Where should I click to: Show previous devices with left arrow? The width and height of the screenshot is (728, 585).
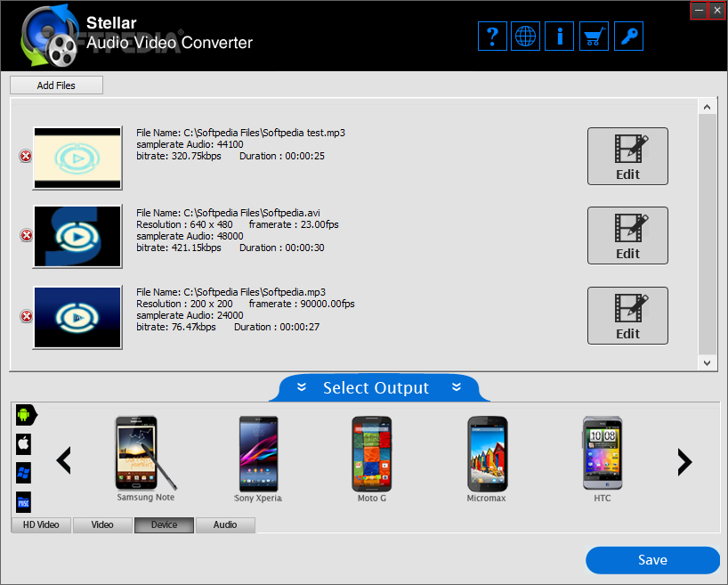tap(63, 460)
